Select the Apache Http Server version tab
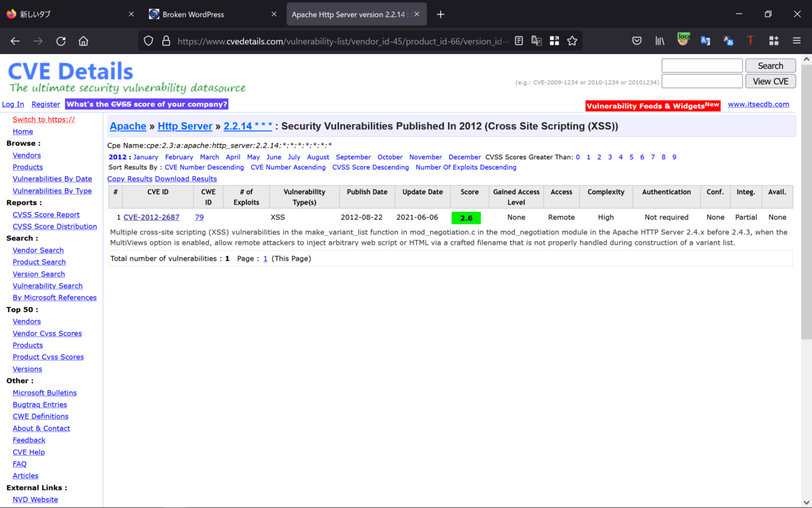 pos(357,14)
